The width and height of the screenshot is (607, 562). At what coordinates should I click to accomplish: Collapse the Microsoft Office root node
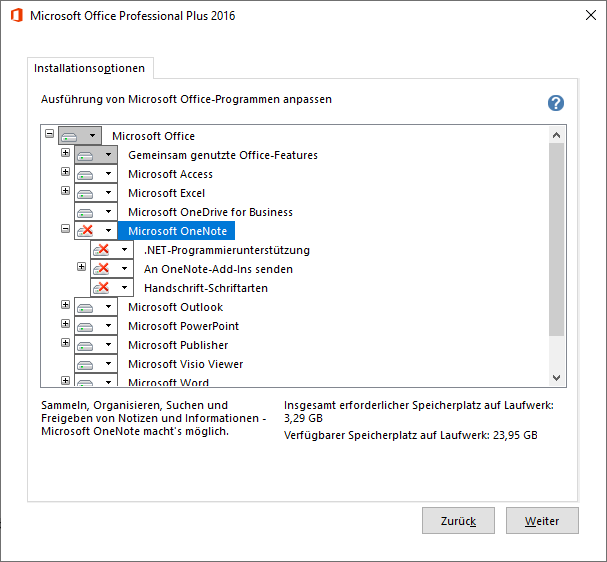[x=50, y=134]
